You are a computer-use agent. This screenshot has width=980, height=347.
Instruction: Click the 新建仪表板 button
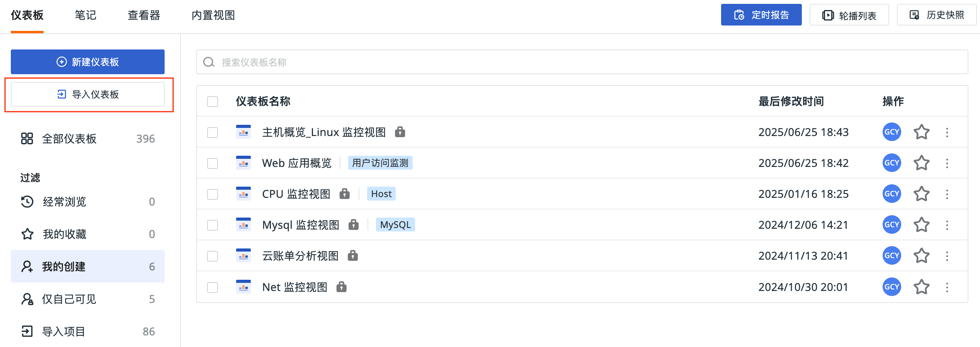88,62
